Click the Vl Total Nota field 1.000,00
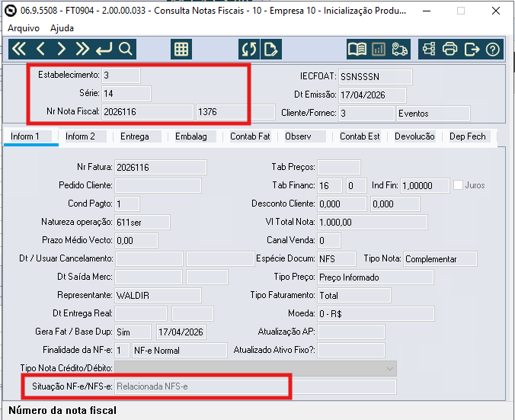The image size is (515, 420). (373, 223)
